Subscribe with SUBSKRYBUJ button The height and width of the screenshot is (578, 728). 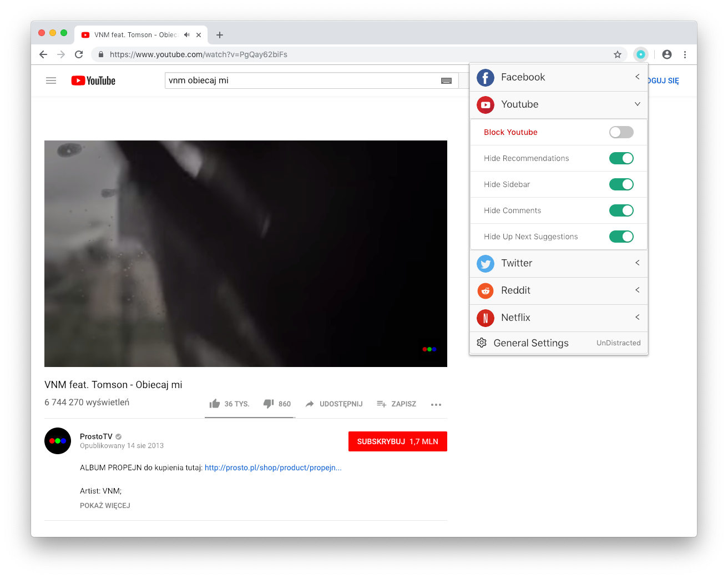(398, 441)
